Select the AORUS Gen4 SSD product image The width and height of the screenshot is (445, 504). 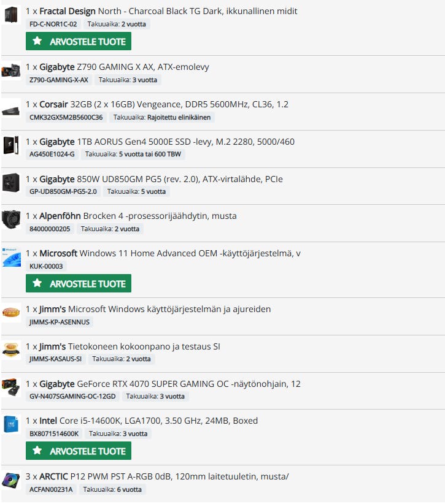(x=11, y=145)
